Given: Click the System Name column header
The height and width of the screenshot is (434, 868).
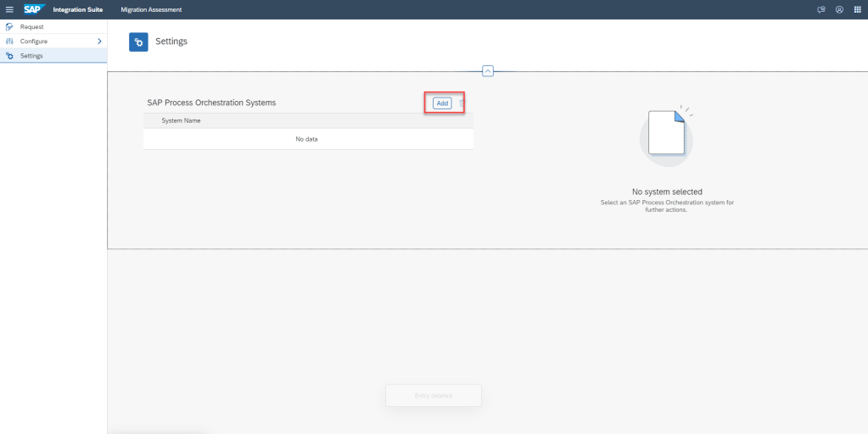Looking at the screenshot, I should [181, 120].
